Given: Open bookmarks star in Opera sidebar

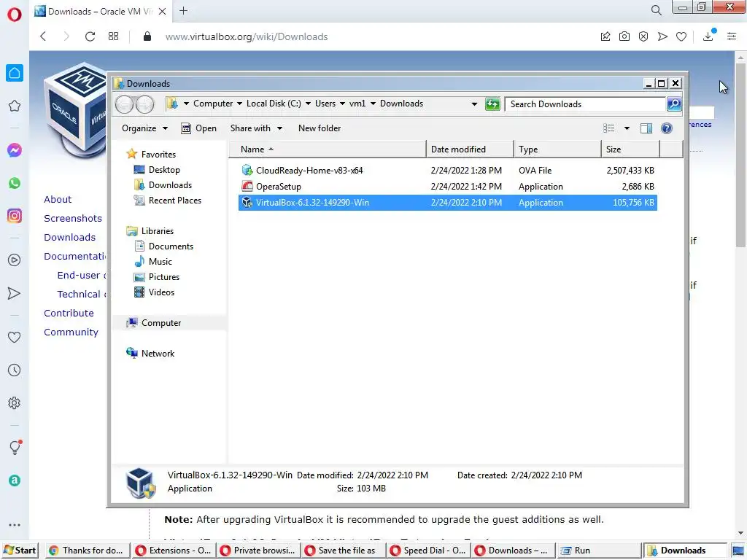Looking at the screenshot, I should pos(15,106).
